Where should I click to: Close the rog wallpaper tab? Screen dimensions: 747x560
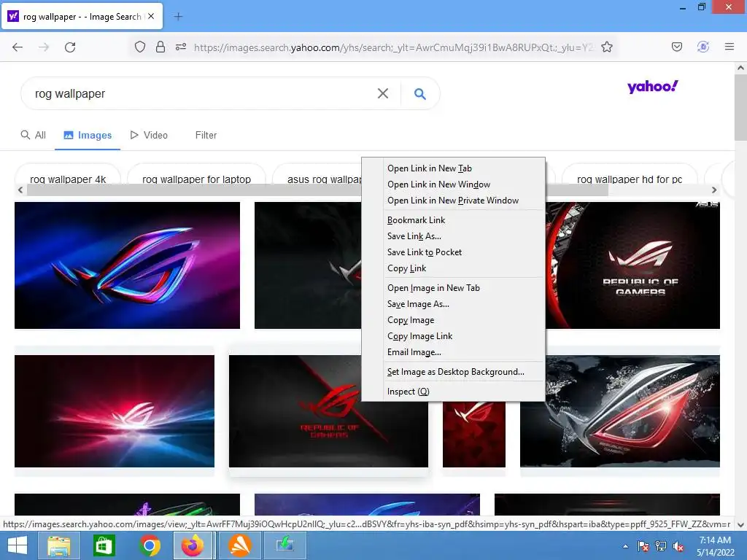(x=151, y=16)
